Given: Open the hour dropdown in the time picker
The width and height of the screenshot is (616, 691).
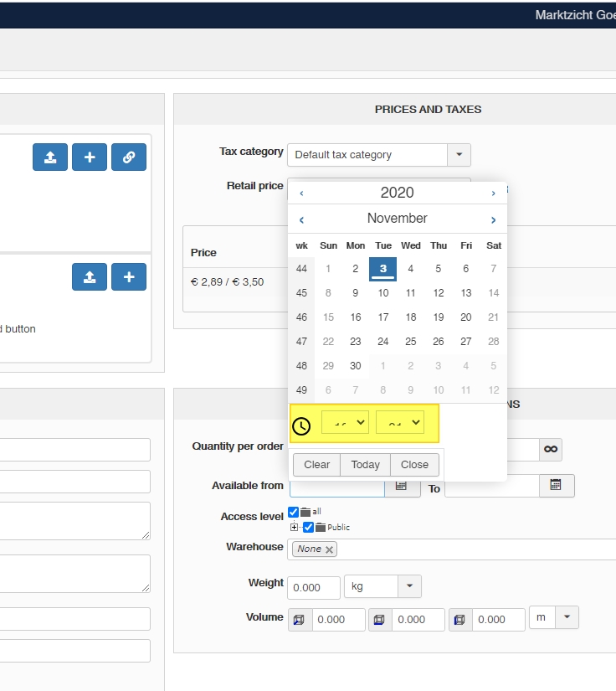Looking at the screenshot, I should (345, 423).
